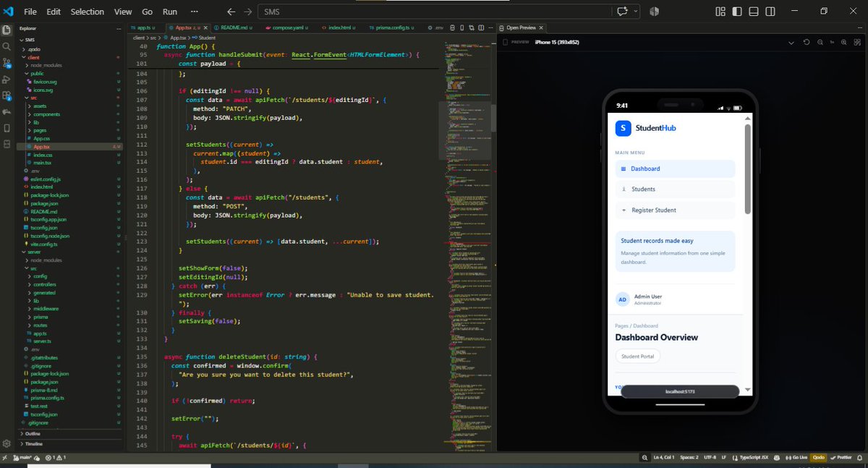
Task: Open the Source Control view icon
Action: pyautogui.click(x=7, y=63)
